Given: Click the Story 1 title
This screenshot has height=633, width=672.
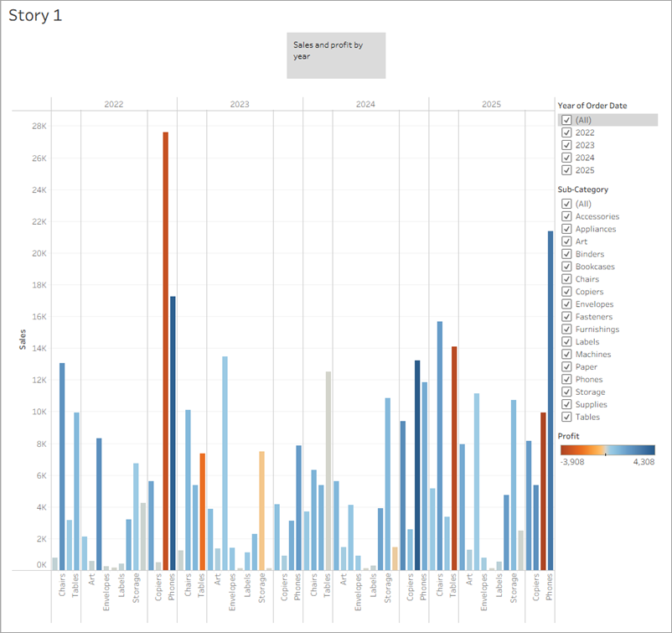Looking at the screenshot, I should [x=35, y=14].
